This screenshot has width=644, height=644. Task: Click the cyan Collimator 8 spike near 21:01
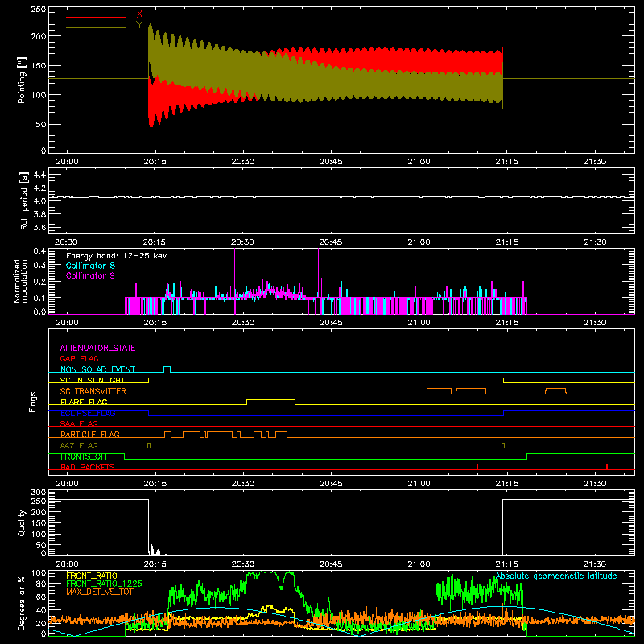point(427,278)
